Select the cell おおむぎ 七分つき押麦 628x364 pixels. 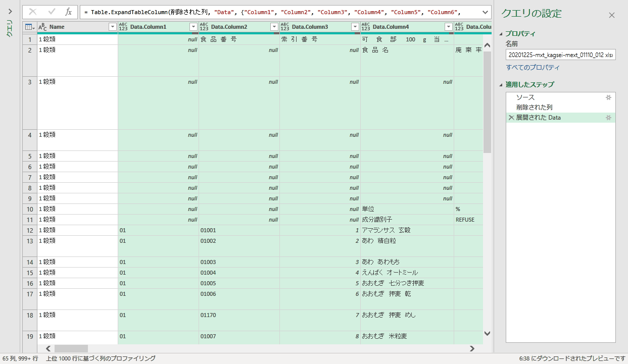pos(407,283)
